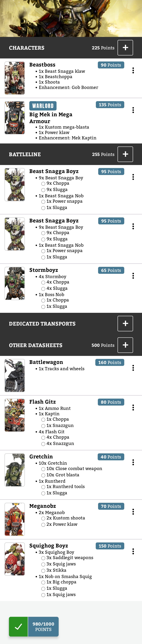Image resolution: width=142 pixels, height=644 pixels.
Task: Click the 980/1000 Points total button
Action: tap(43, 627)
